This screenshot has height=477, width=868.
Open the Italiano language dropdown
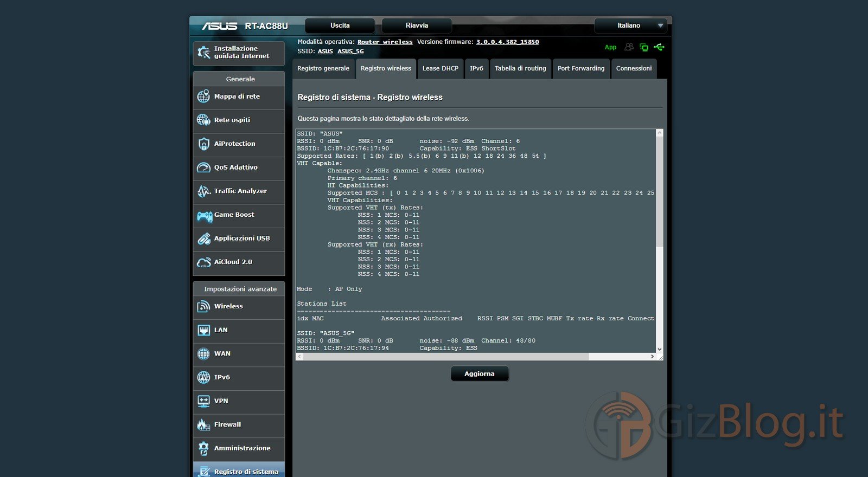pos(630,25)
